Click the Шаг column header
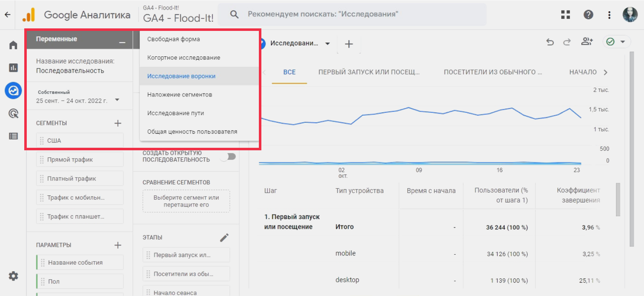The image size is (644, 296). coord(271,191)
